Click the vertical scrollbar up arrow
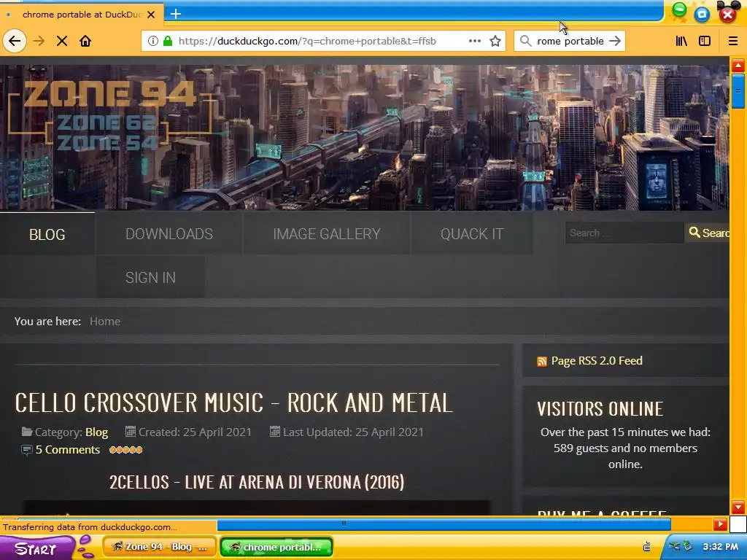747x560 pixels. pos(738,66)
